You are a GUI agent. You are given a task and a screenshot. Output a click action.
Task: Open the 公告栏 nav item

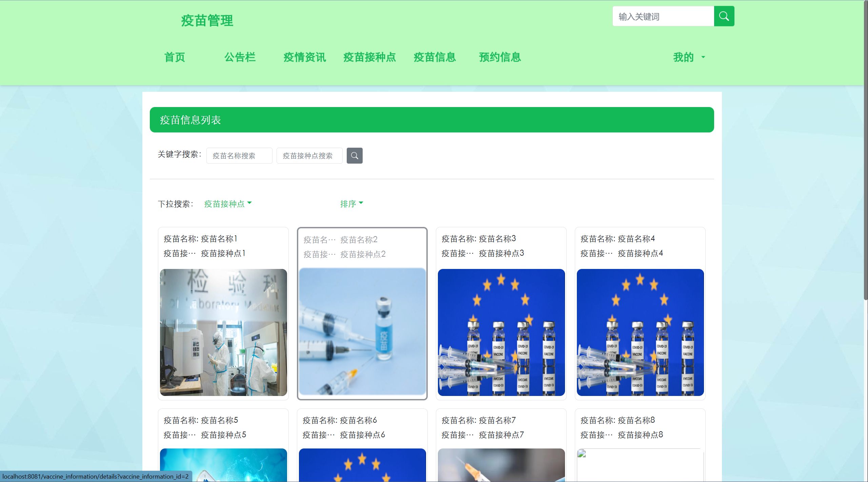[240, 57]
